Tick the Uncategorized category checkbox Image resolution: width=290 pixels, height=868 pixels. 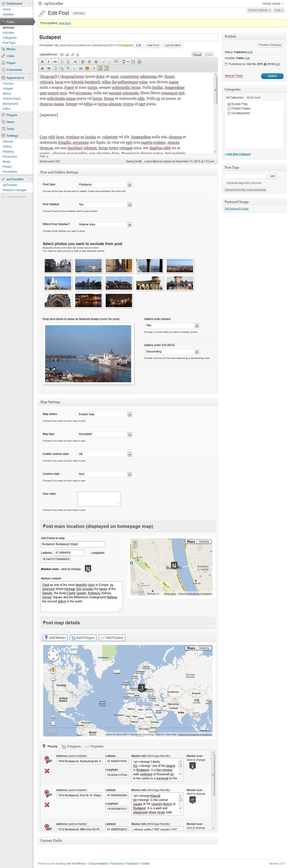(229, 114)
